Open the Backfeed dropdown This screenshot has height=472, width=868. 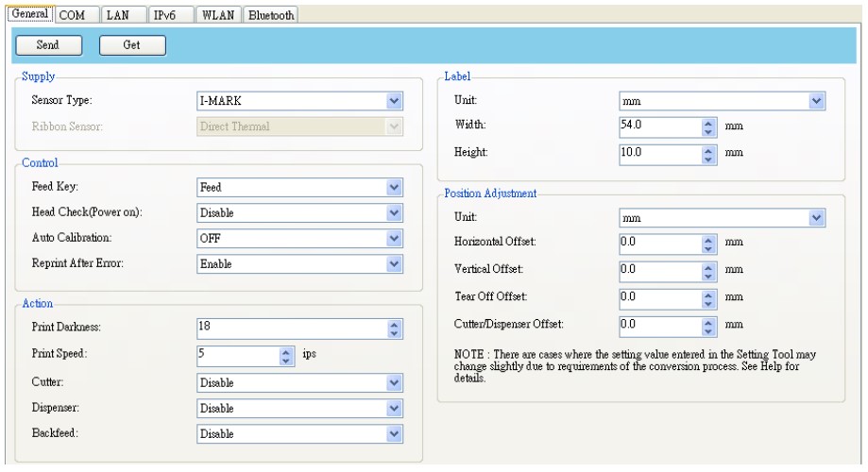(395, 433)
